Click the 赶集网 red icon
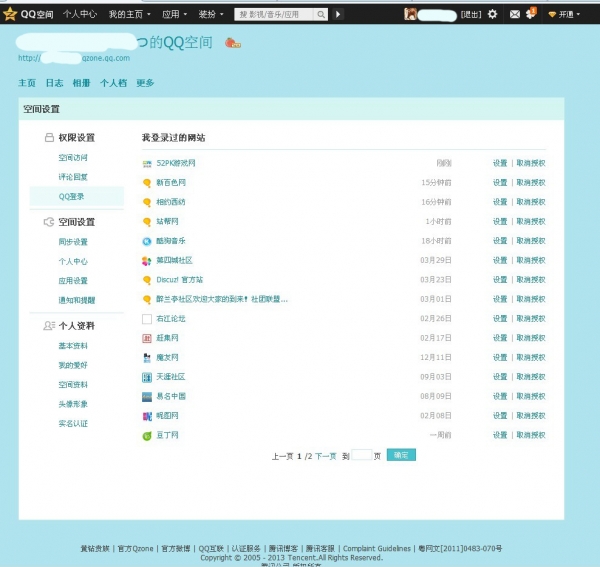This screenshot has height=567, width=600. 147,338
